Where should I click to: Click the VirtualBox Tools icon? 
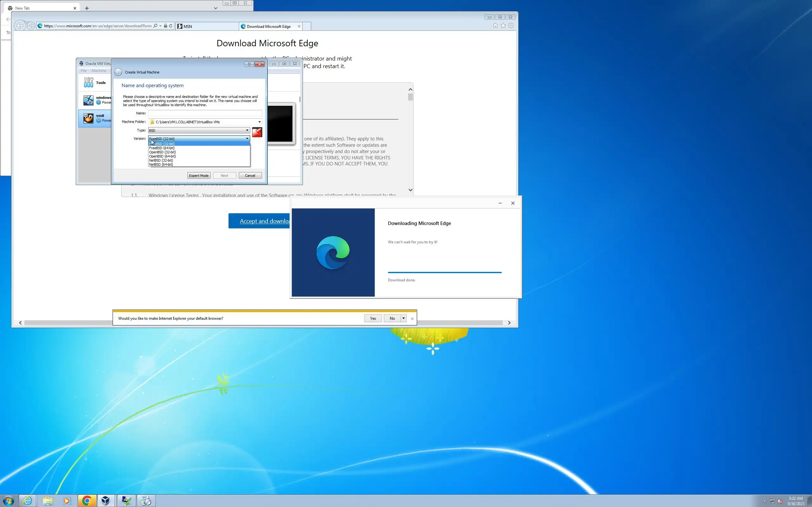(88, 82)
